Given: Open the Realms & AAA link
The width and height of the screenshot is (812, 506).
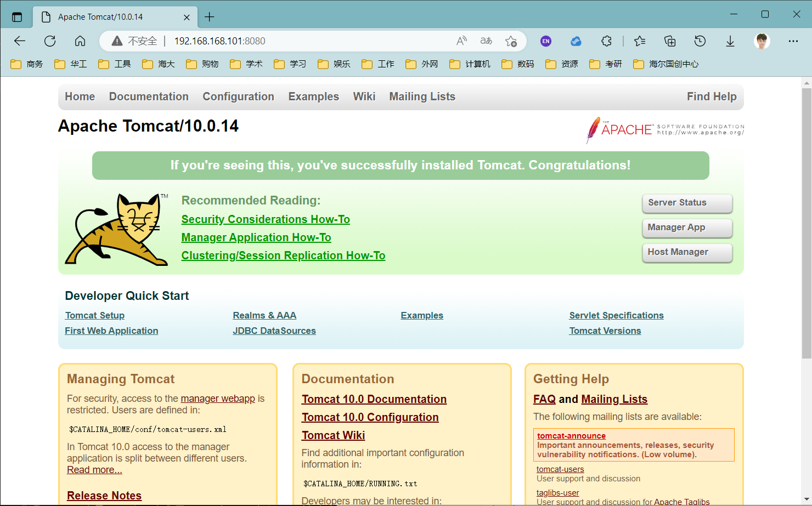Looking at the screenshot, I should point(264,315).
